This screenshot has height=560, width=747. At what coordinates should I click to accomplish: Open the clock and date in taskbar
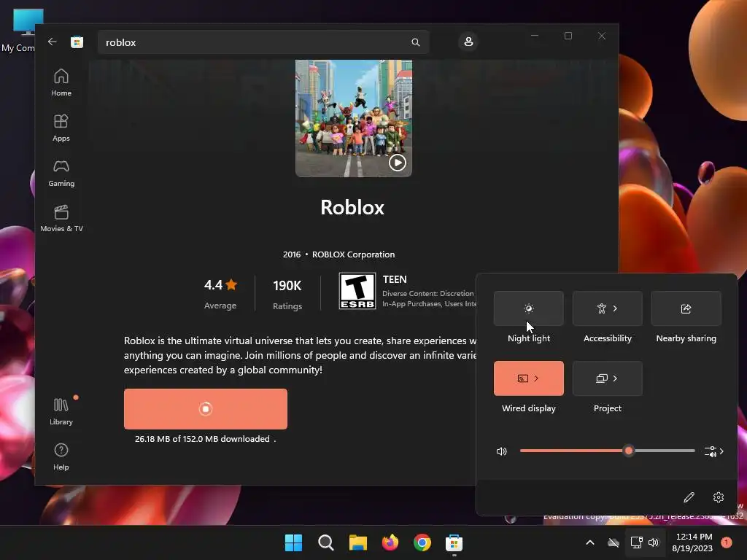pos(693,542)
